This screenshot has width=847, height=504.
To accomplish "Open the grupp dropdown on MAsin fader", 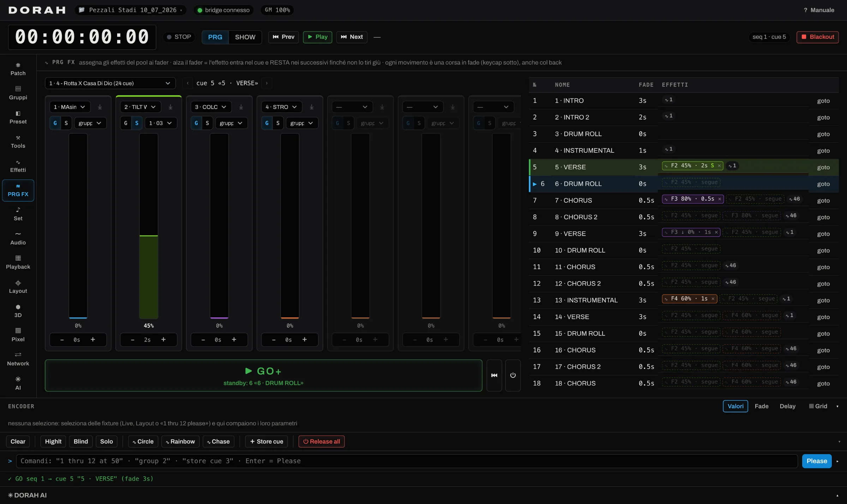I will (90, 123).
